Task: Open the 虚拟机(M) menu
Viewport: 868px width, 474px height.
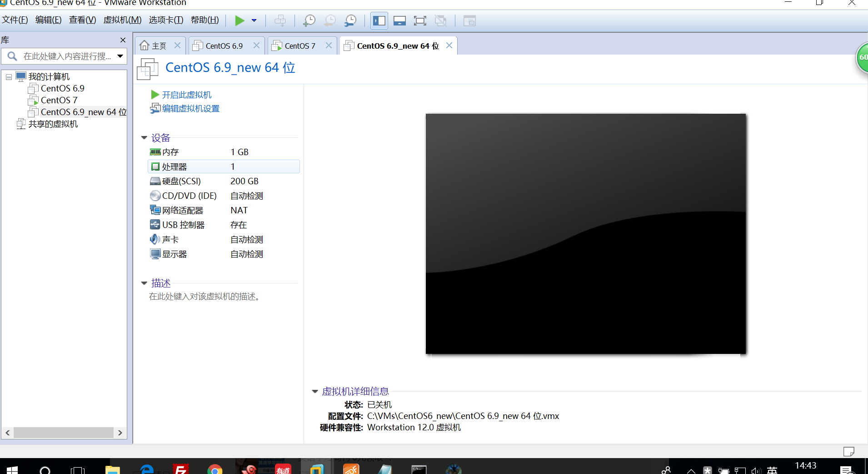Action: click(122, 20)
